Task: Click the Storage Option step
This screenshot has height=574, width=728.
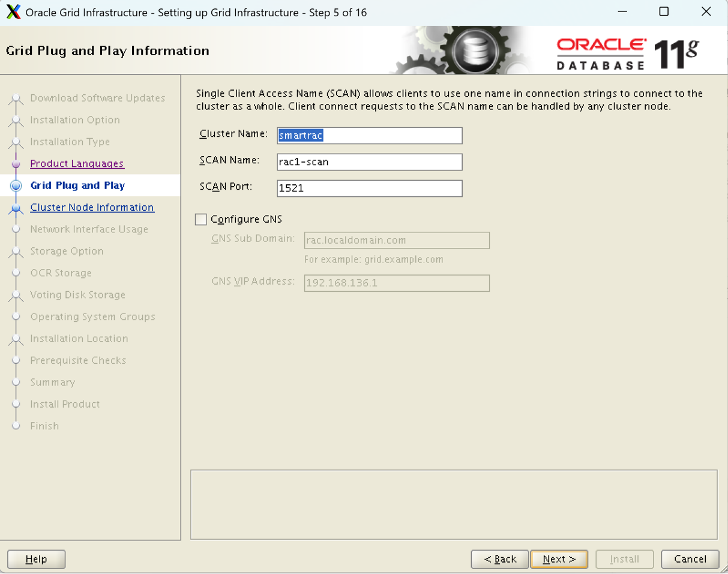Action: tap(67, 251)
